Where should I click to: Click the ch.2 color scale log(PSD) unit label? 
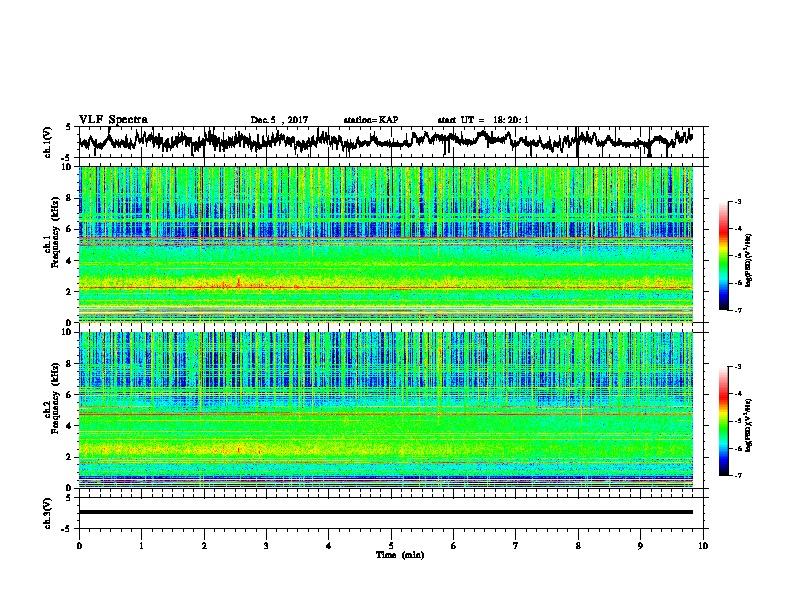(748, 426)
